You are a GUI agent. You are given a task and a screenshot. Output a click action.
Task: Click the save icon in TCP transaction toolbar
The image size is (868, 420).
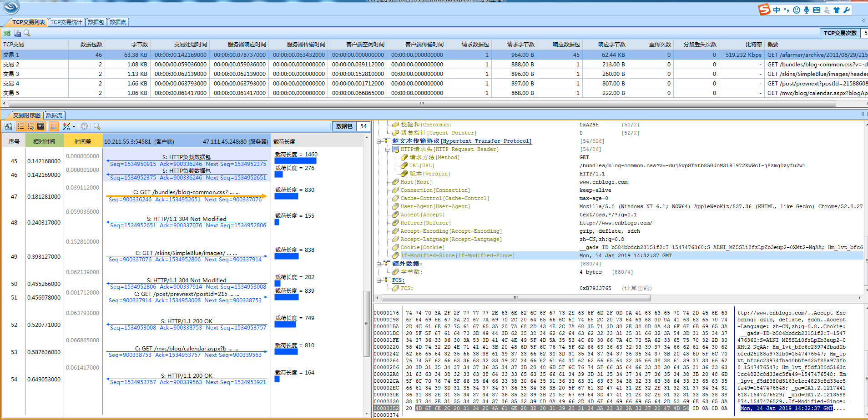[17, 33]
